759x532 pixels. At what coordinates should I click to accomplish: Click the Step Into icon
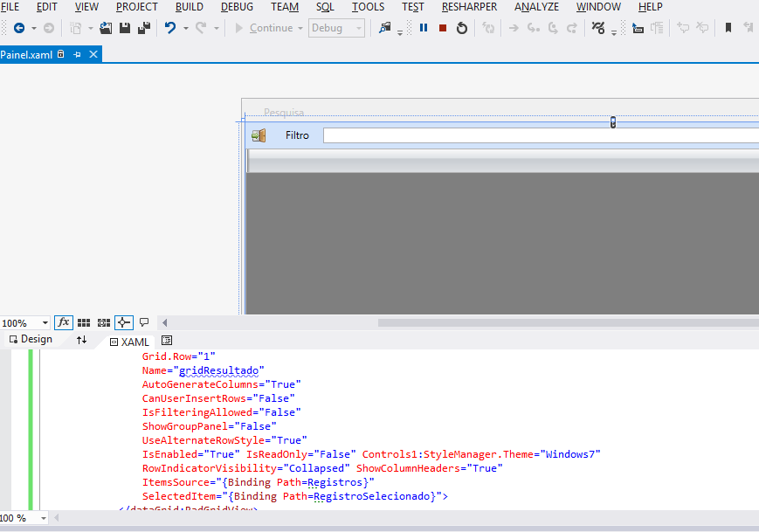click(534, 28)
